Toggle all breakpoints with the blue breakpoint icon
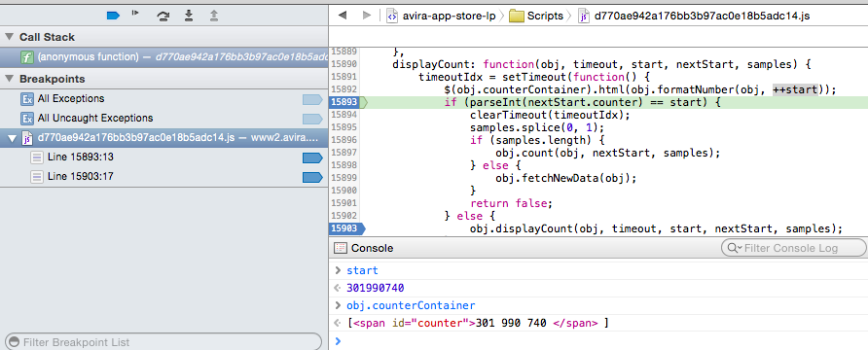Viewport: 868px width, 350px height. click(x=113, y=16)
